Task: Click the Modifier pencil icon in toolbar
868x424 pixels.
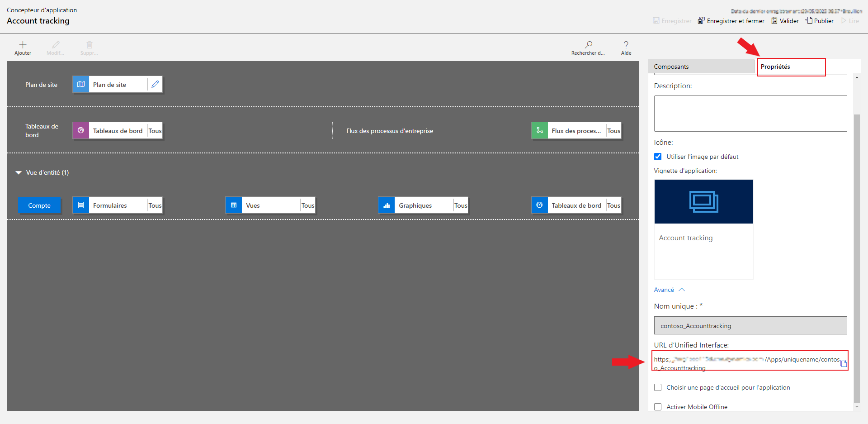Action: coord(56,44)
